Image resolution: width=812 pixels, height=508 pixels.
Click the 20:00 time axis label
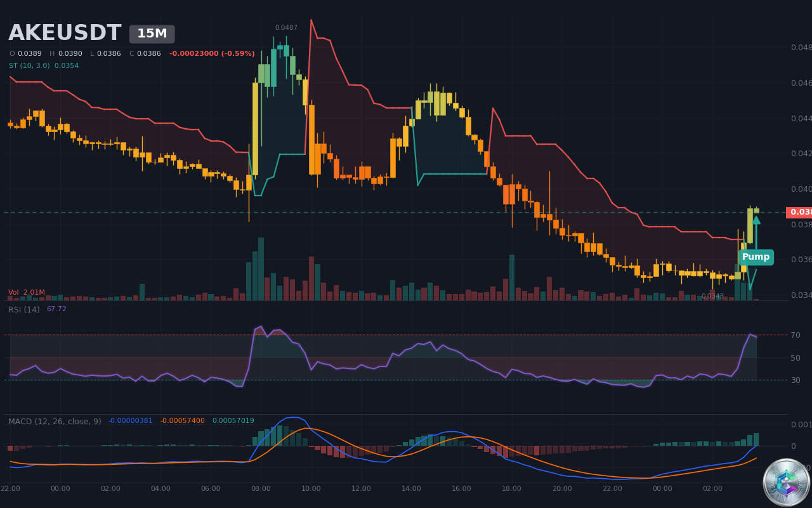pos(562,489)
